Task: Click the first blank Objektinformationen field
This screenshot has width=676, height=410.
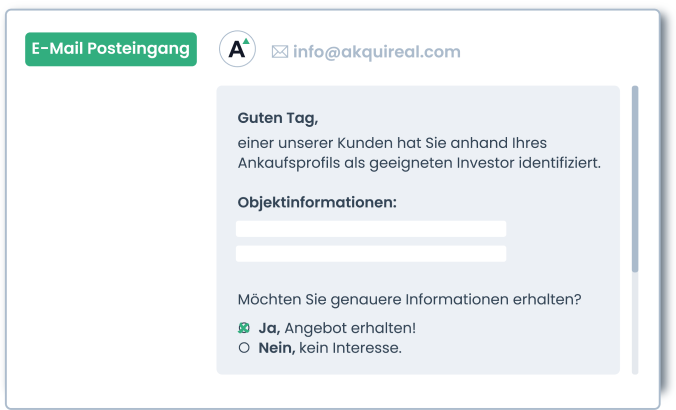Action: pyautogui.click(x=371, y=229)
